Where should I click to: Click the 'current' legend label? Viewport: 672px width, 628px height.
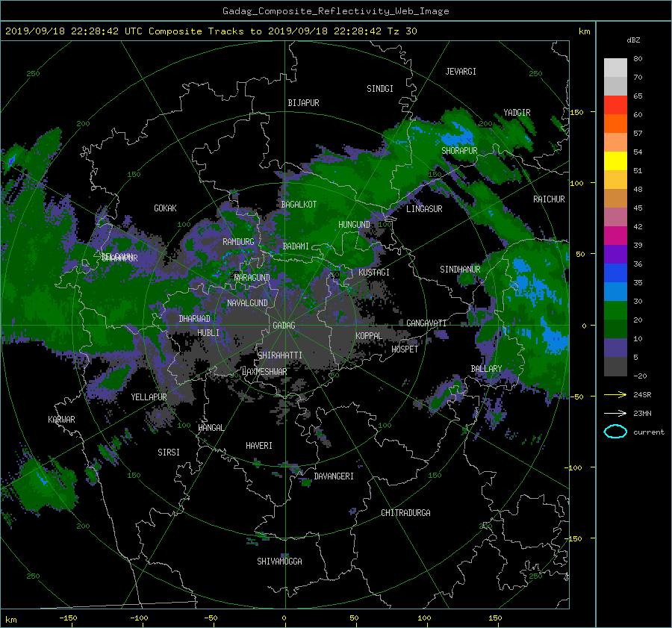[649, 432]
